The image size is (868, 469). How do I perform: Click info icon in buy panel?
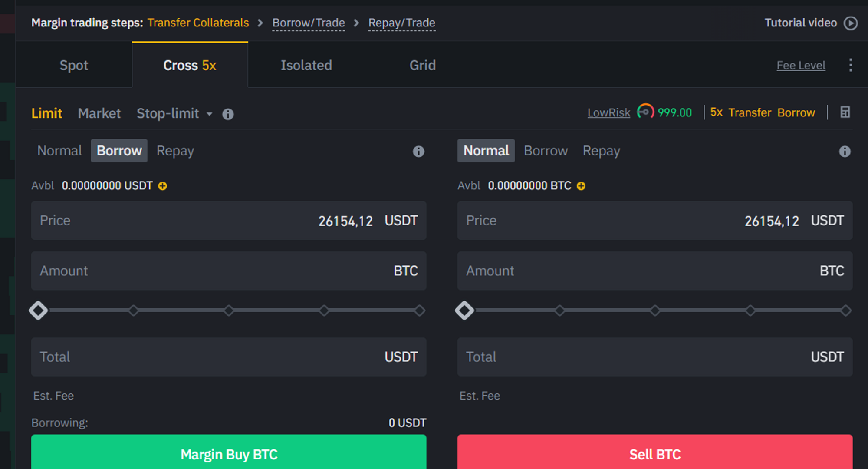418,152
